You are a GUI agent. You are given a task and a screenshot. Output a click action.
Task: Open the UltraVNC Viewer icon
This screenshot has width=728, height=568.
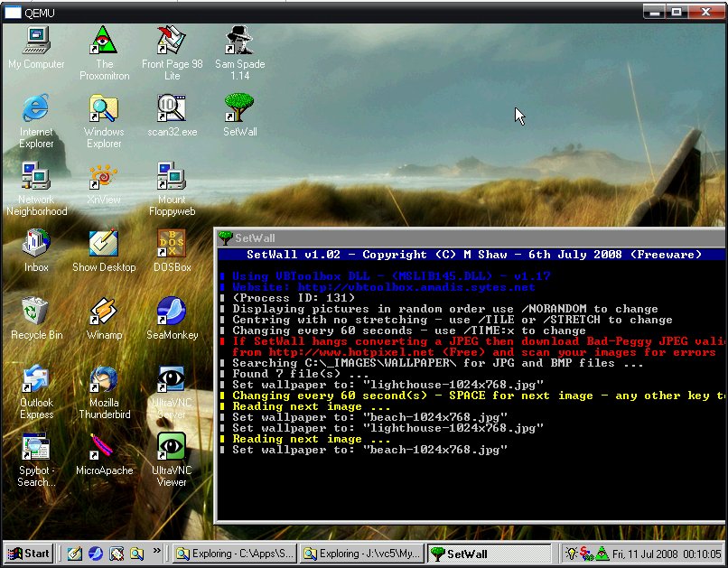(x=172, y=460)
